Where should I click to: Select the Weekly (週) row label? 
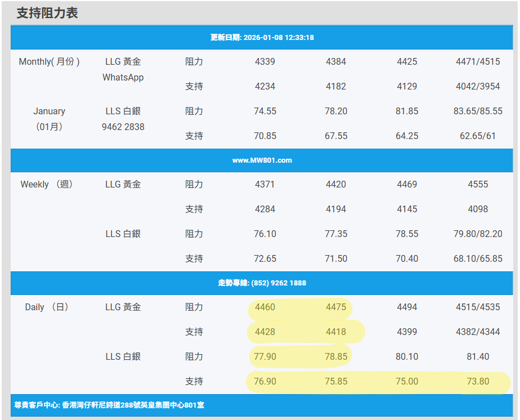coord(47,185)
